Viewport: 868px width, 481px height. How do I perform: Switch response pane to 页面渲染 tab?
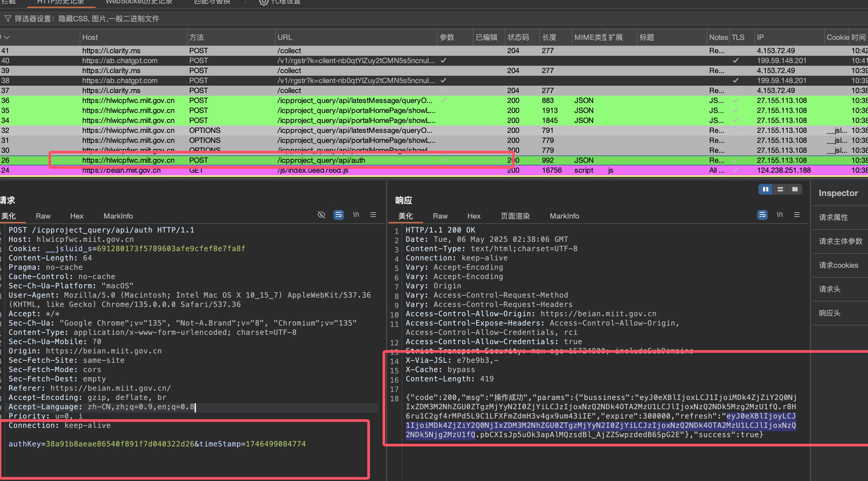[515, 216]
